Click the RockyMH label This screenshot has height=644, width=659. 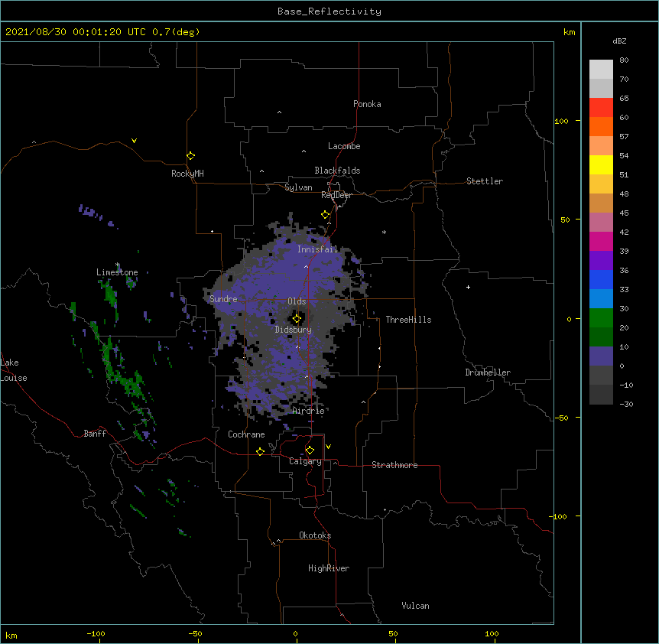click(x=187, y=174)
